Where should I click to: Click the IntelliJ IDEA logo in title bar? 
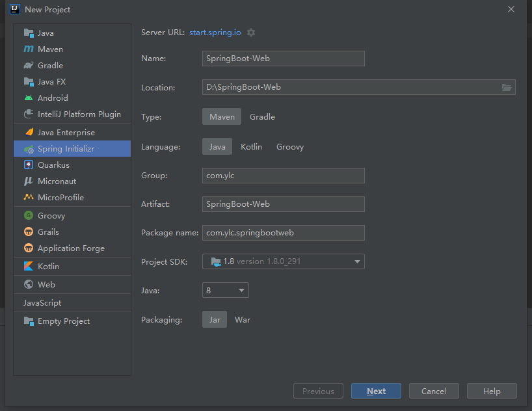[15, 9]
